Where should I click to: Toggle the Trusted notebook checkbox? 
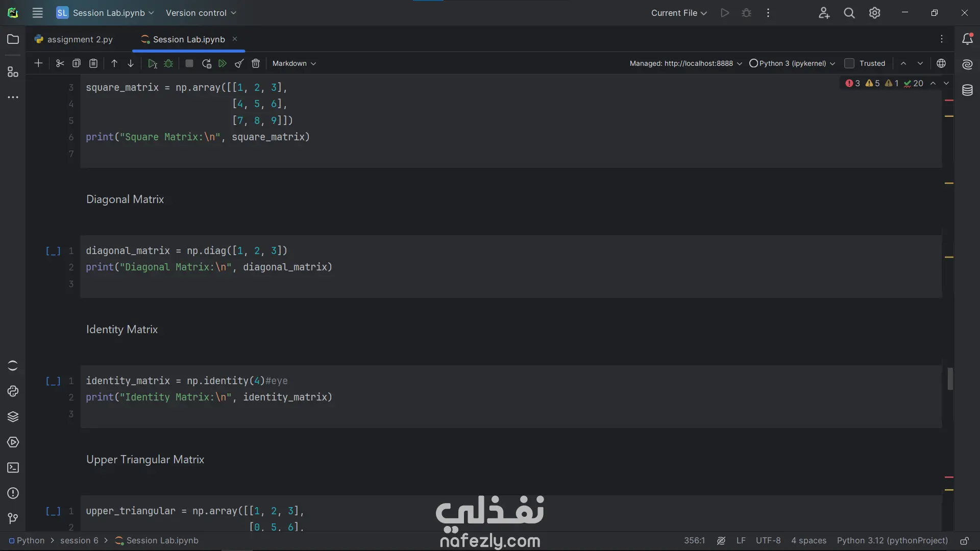coord(849,64)
